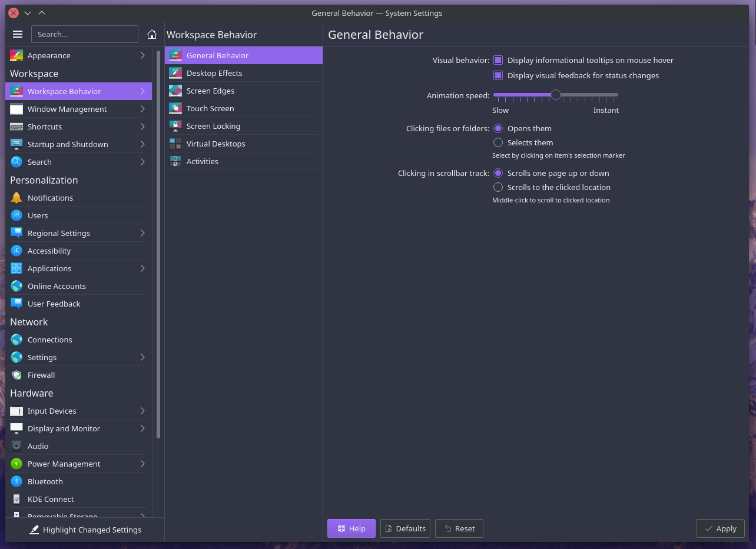Open the Touch Screen module
Viewport: 756px width, 549px height.
coord(244,108)
